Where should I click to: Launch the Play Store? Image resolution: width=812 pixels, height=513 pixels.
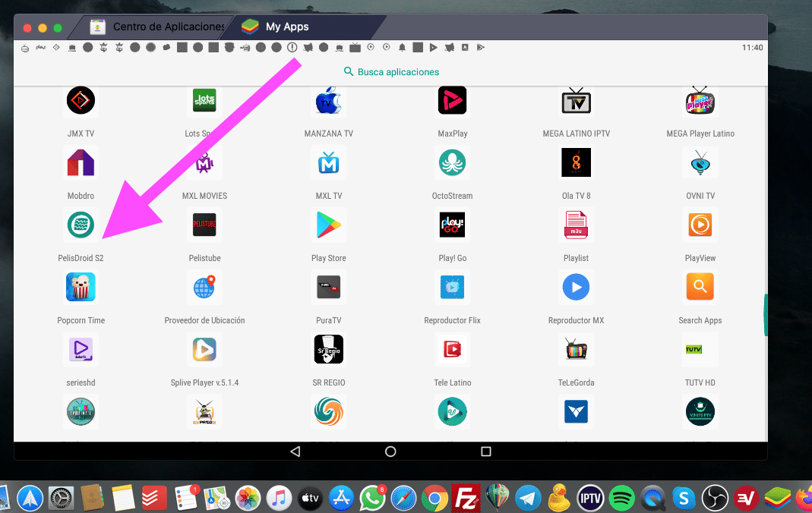pyautogui.click(x=328, y=225)
